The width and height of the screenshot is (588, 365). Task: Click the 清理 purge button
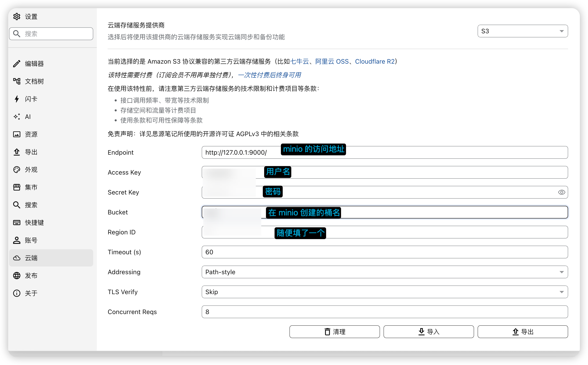click(334, 332)
